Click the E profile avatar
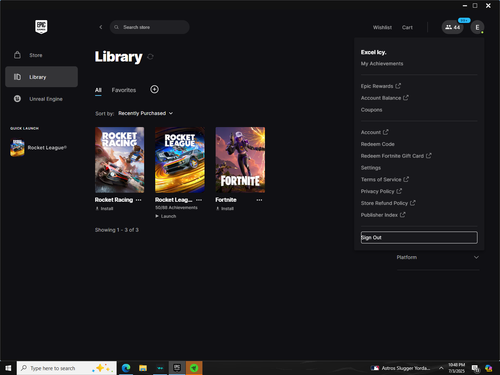This screenshot has height=375, width=500. [477, 27]
